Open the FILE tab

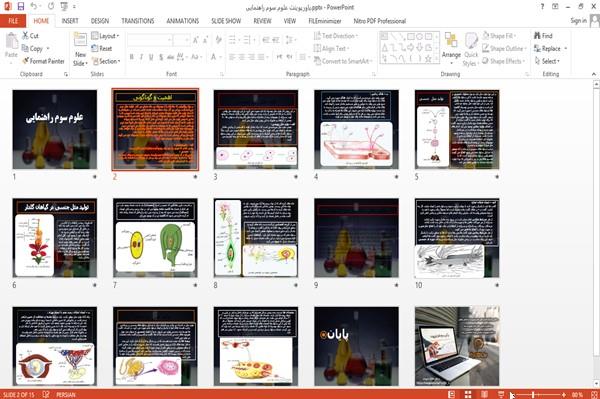click(x=13, y=21)
